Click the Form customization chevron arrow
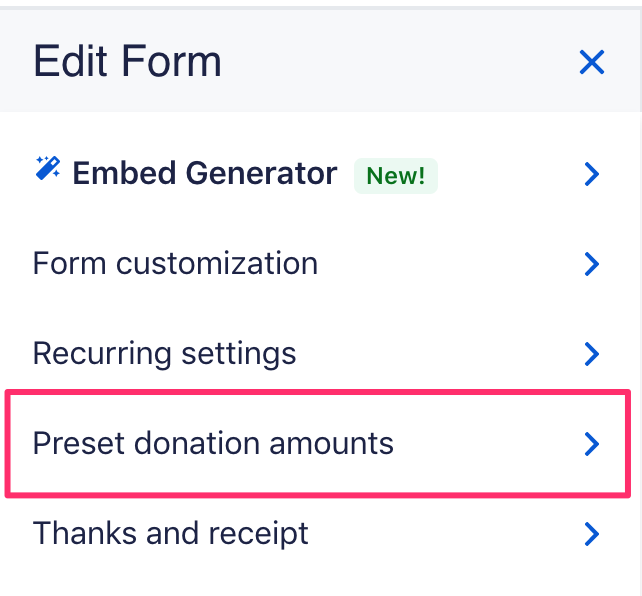The image size is (642, 596). [592, 264]
